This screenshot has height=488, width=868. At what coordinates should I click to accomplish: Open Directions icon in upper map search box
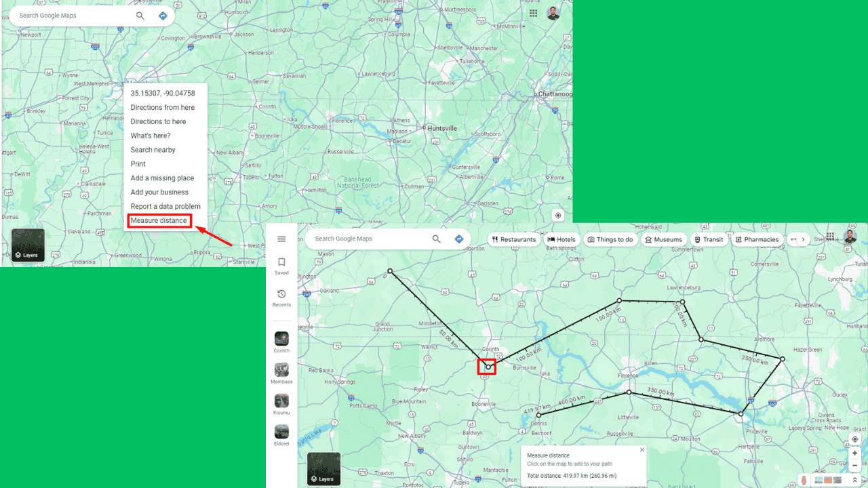click(163, 16)
